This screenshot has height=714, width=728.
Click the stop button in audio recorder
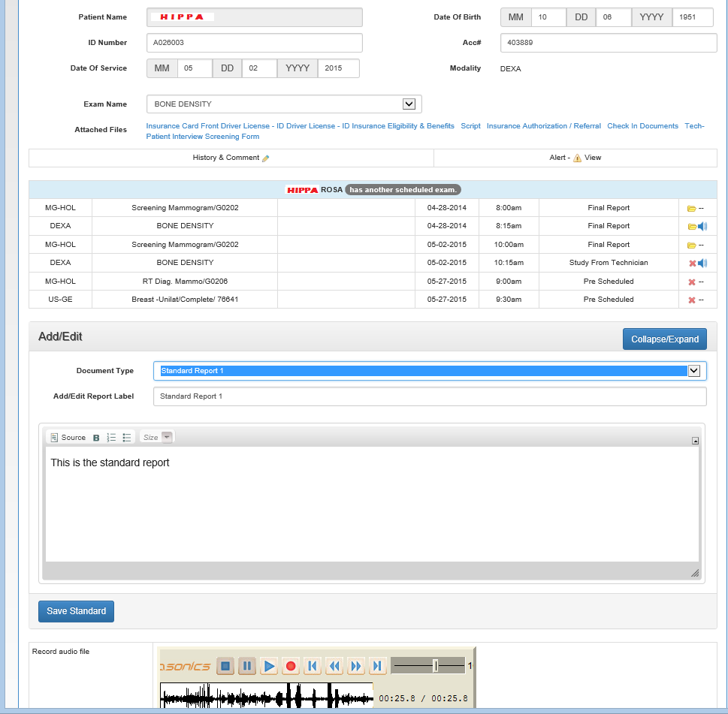tap(225, 666)
